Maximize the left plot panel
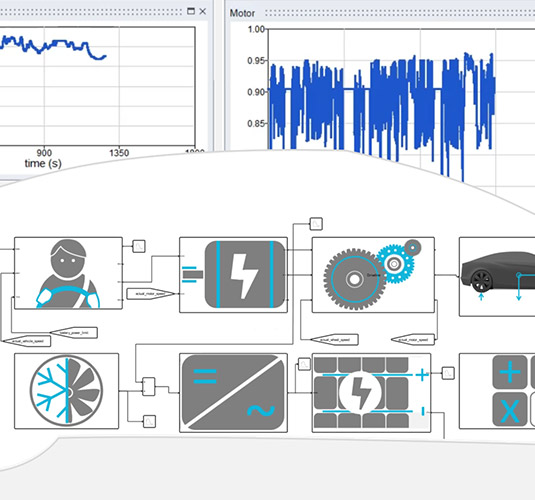The width and height of the screenshot is (535, 500). [191, 11]
